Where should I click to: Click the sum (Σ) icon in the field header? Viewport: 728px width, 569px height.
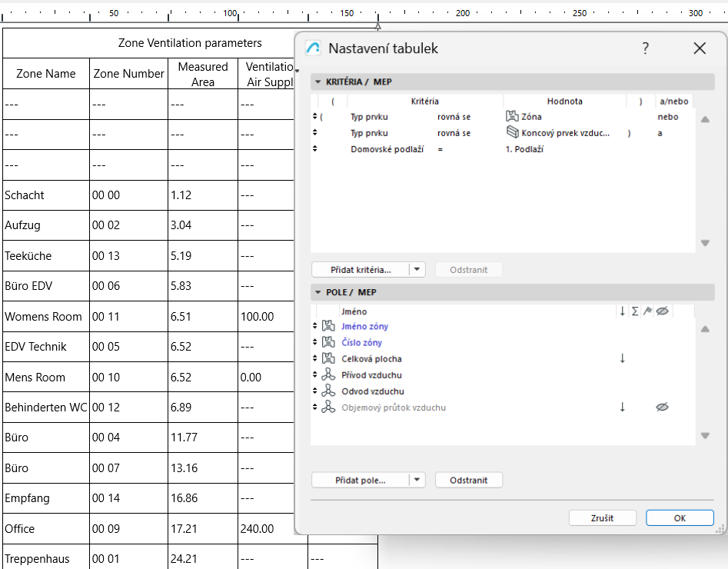[x=636, y=311]
